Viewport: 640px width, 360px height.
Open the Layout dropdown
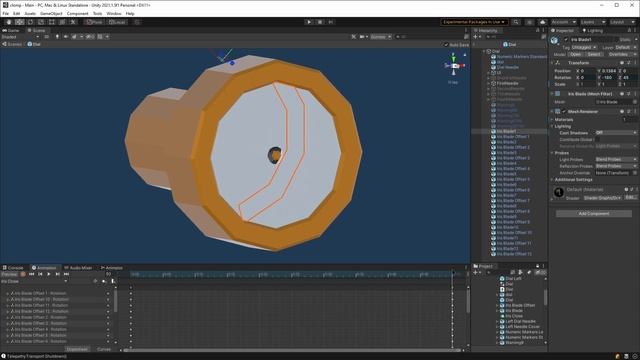[622, 22]
